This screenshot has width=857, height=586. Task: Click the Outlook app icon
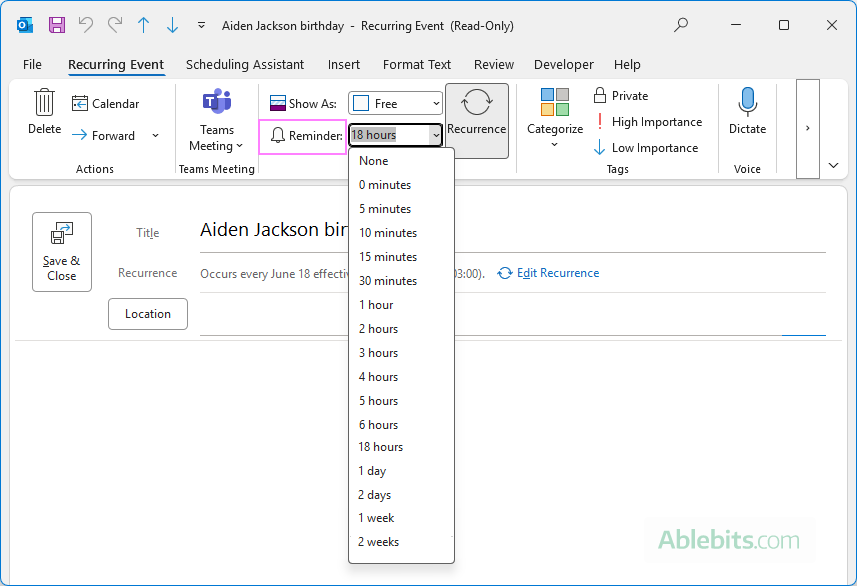click(25, 25)
